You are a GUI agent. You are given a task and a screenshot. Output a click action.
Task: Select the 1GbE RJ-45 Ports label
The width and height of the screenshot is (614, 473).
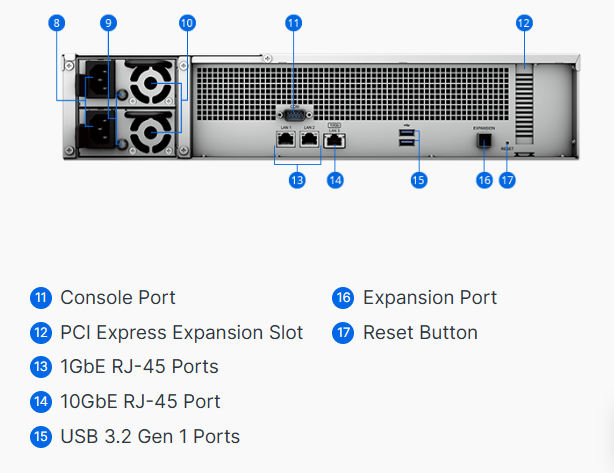pyautogui.click(x=139, y=367)
